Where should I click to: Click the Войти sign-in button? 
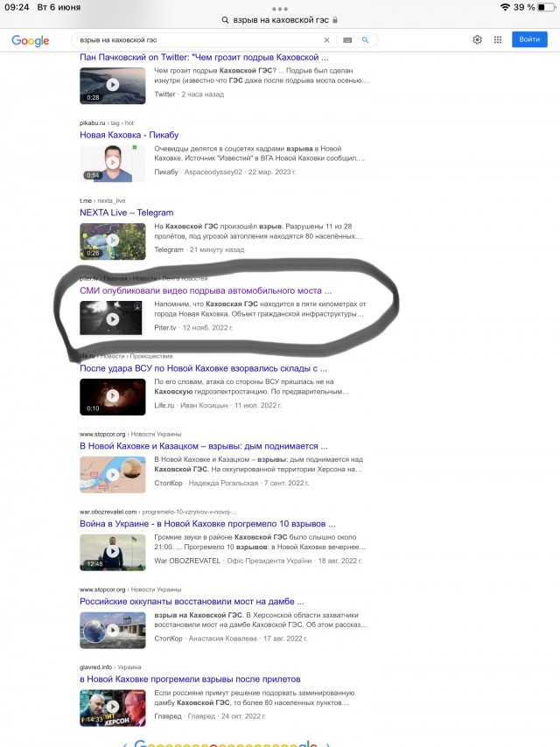[x=529, y=39]
